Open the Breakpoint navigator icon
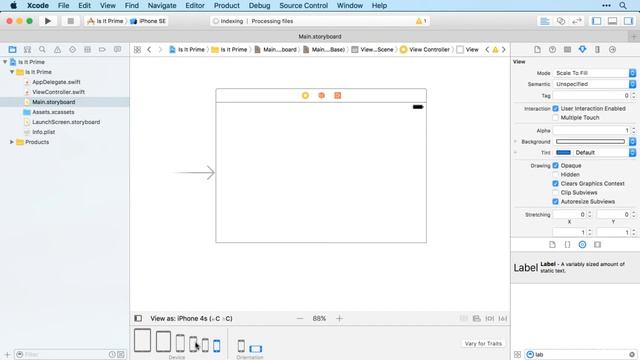Viewport: 640px width, 360px height. coord(102,49)
